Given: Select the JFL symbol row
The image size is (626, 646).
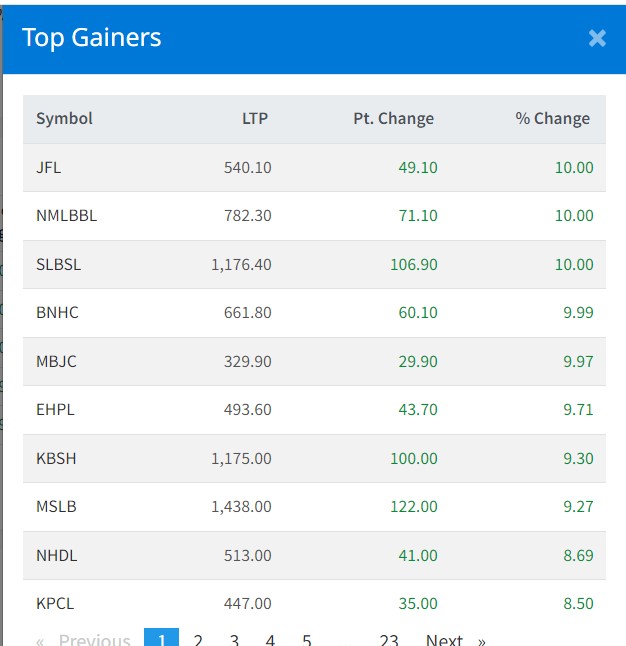Looking at the screenshot, I should [x=48, y=167].
